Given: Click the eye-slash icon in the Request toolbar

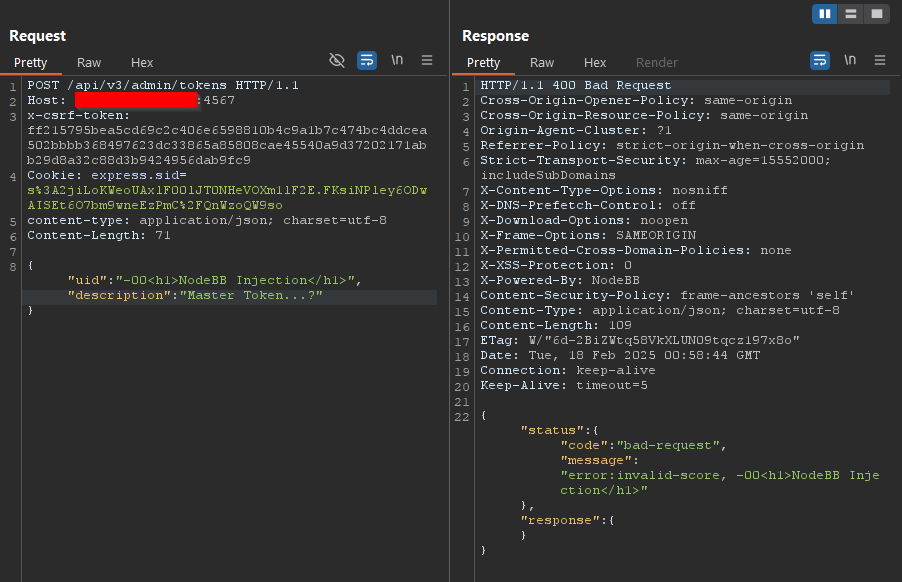Looking at the screenshot, I should 337,60.
